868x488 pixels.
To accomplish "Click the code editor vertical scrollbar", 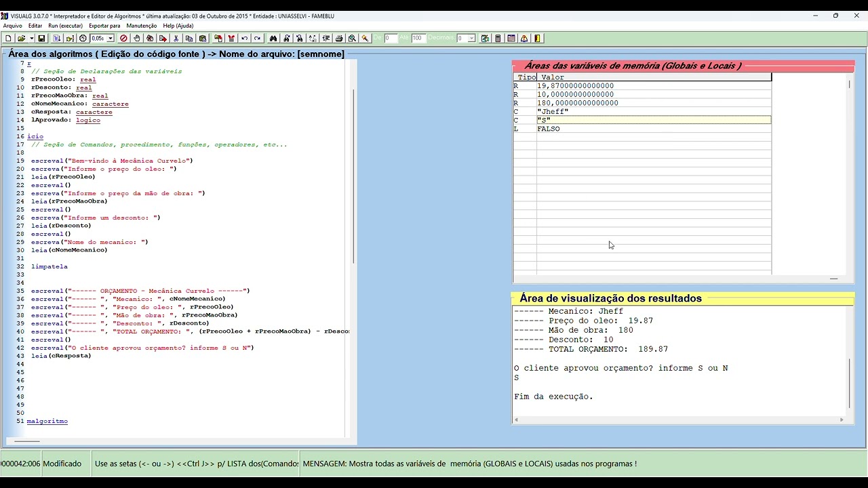I will 353,176.
